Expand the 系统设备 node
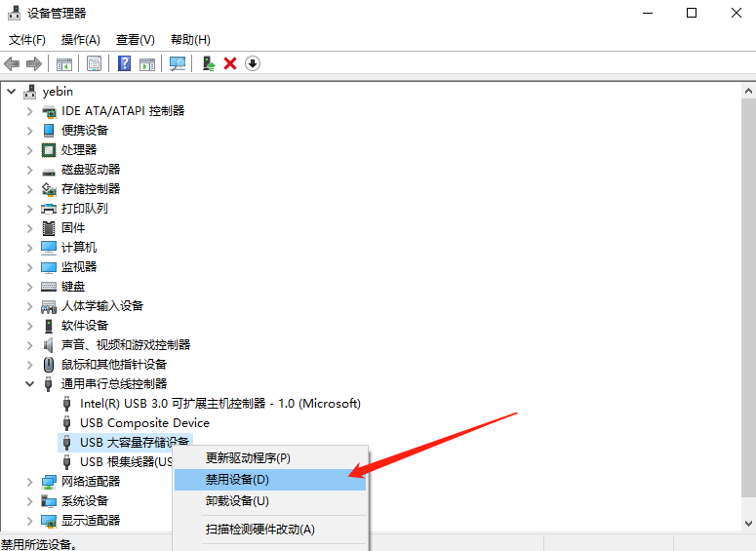The height and width of the screenshot is (551, 756). coord(30,501)
